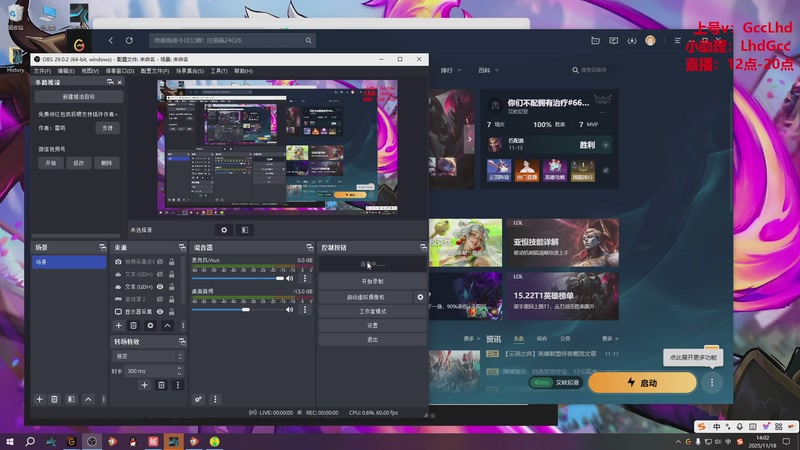The height and width of the screenshot is (450, 800).
Task: Move source up in Sources dock
Action: [167, 325]
